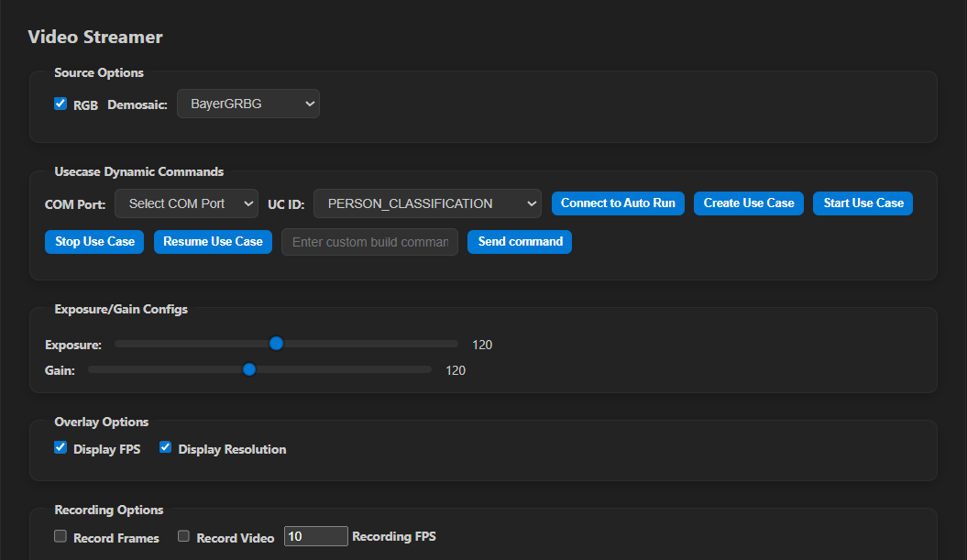Image resolution: width=967 pixels, height=560 pixels.
Task: Toggle the Display Resolution checkbox
Action: click(165, 447)
